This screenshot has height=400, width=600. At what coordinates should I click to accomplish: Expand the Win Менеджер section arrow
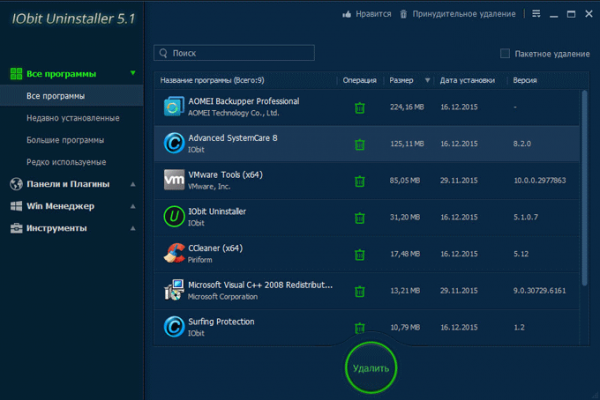(133, 206)
